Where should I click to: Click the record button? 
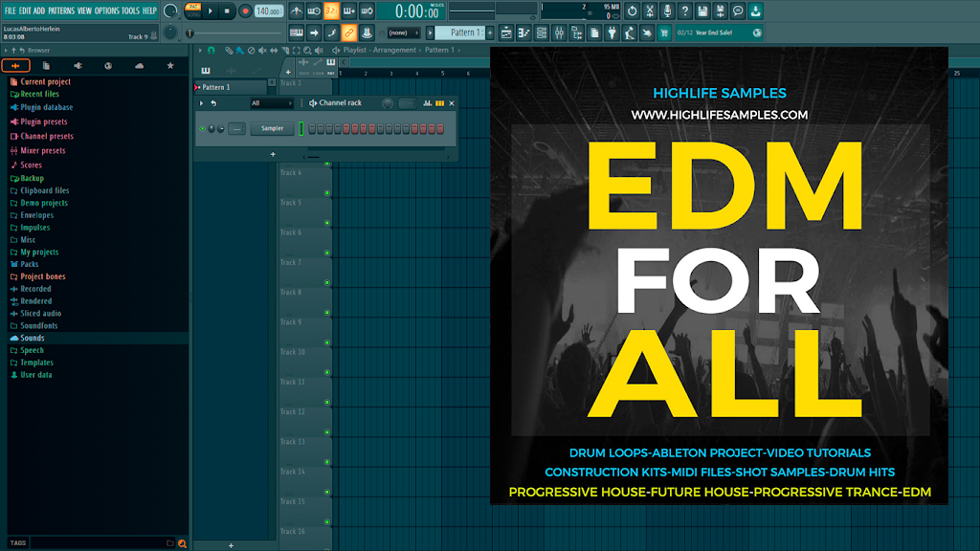point(245,11)
